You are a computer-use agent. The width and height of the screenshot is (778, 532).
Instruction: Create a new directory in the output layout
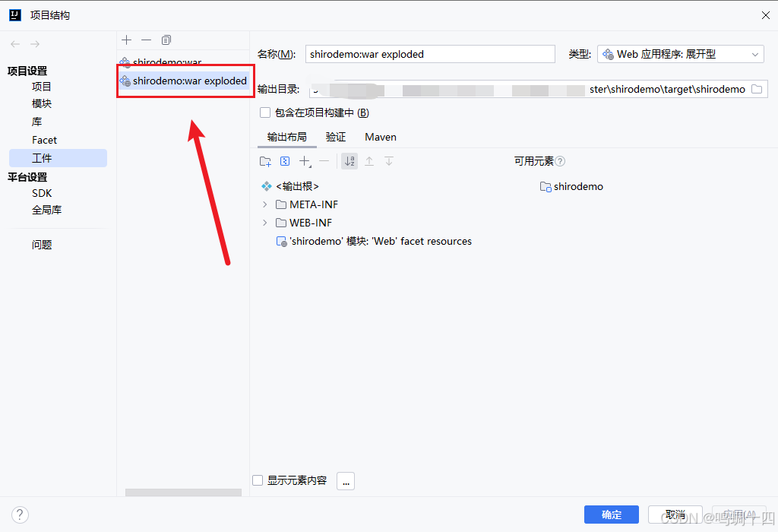[265, 161]
